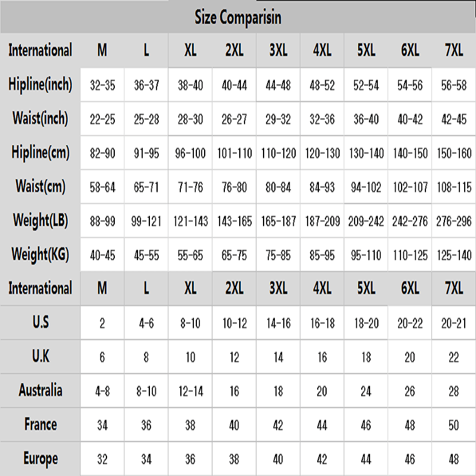Image resolution: width=476 pixels, height=476 pixels.
Task: Click the U.K row label
Action: point(40,356)
